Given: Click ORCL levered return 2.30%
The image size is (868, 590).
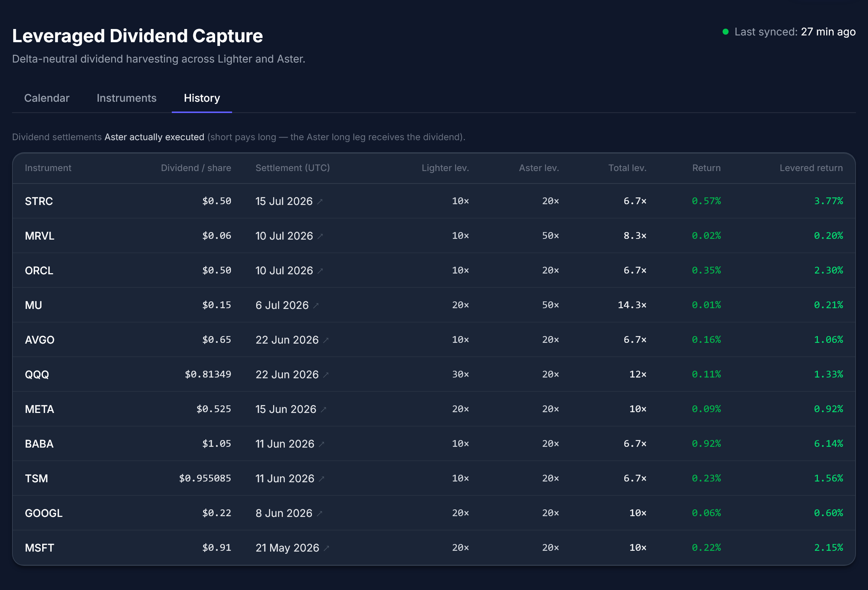Looking at the screenshot, I should pyautogui.click(x=828, y=270).
